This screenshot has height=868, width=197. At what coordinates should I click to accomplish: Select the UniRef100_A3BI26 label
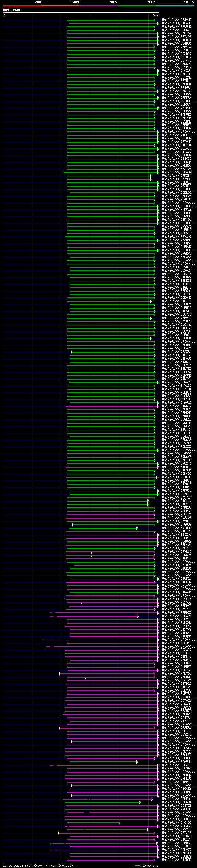coord(177,514)
